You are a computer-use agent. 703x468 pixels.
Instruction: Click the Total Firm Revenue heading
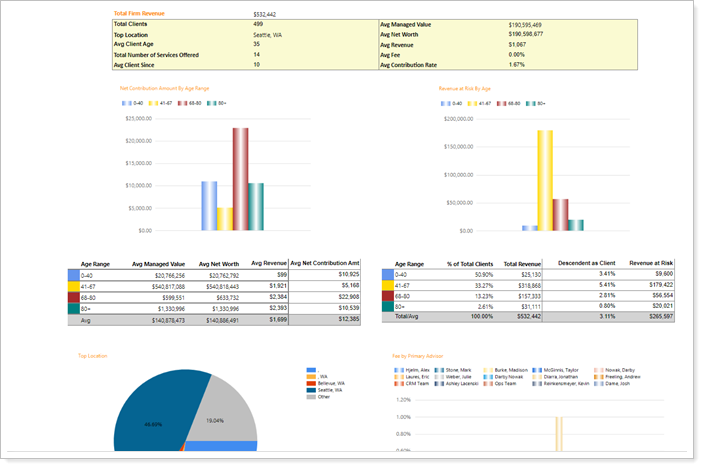(x=139, y=13)
